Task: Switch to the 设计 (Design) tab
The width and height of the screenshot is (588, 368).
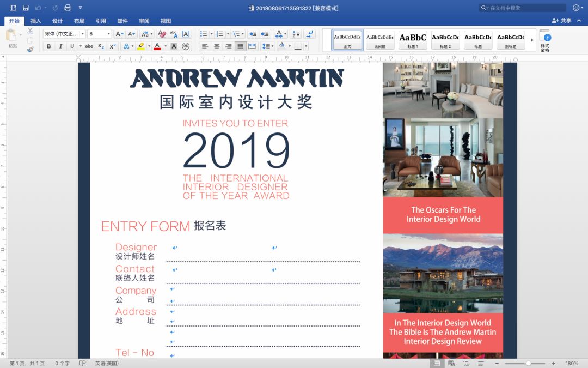Action: [x=57, y=21]
